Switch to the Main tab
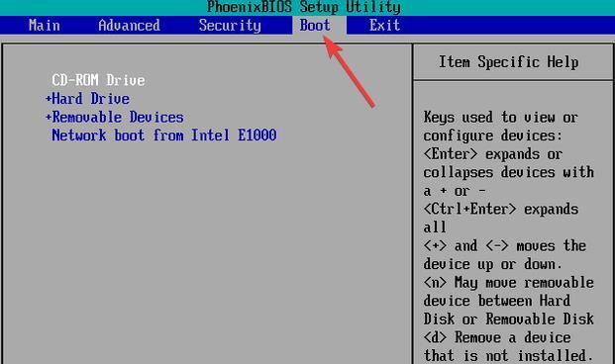This screenshot has width=615, height=364. pyautogui.click(x=45, y=26)
